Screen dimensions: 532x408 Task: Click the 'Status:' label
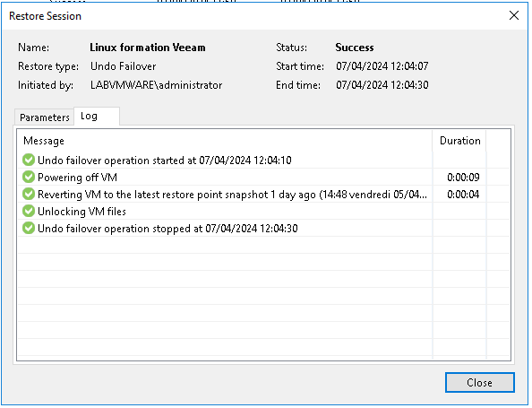[291, 48]
